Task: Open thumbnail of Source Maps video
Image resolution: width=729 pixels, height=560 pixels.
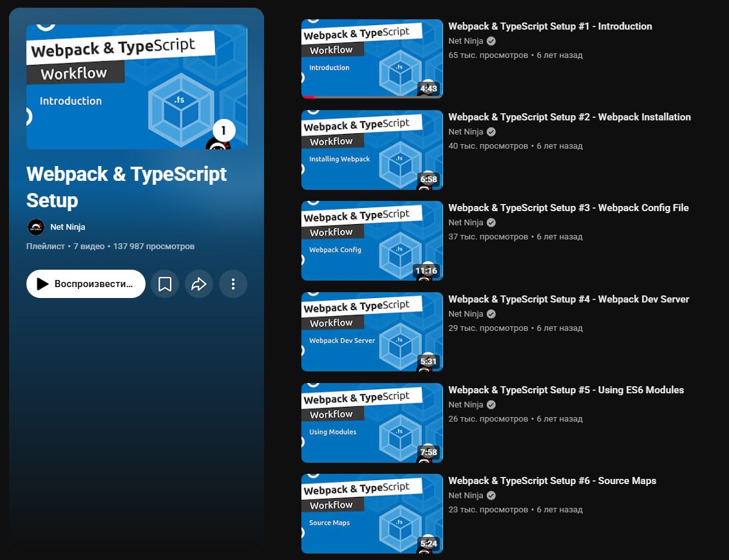Action: coord(372,514)
